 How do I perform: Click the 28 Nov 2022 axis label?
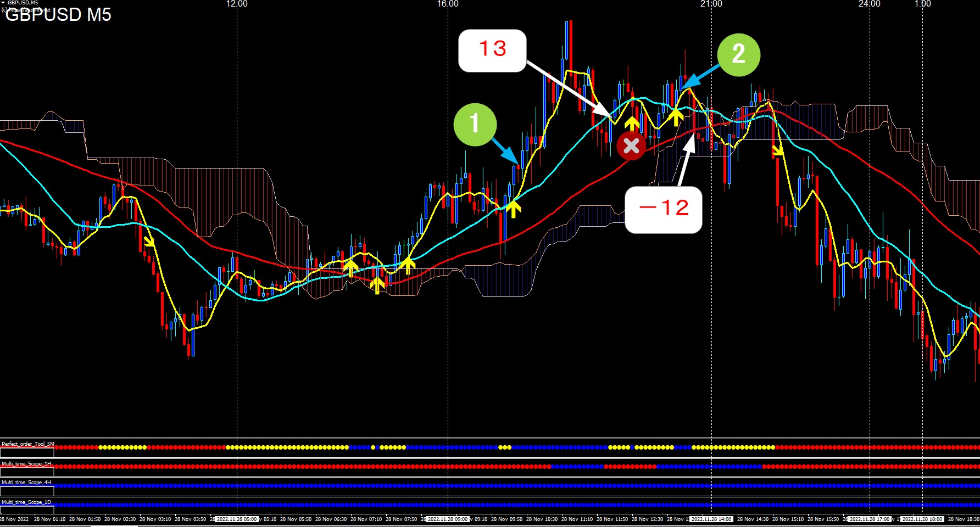(x=15, y=519)
